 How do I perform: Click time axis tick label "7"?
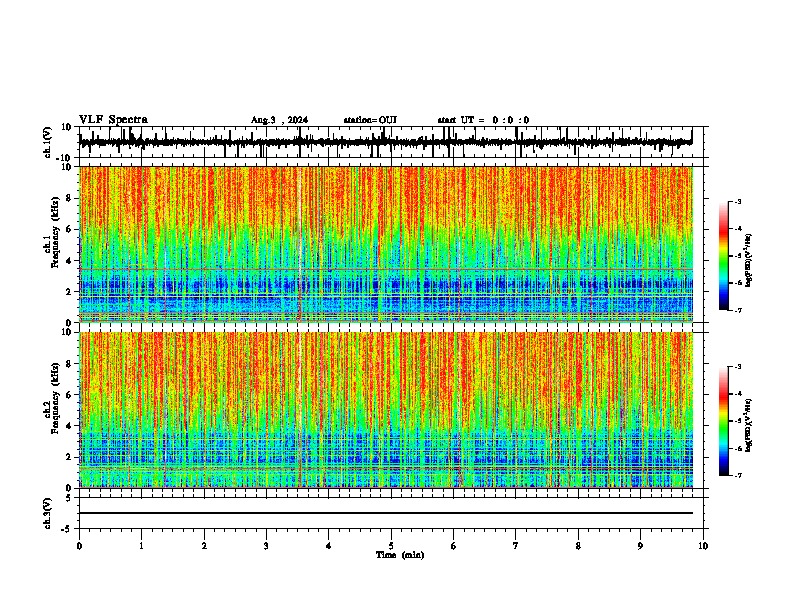(516, 546)
